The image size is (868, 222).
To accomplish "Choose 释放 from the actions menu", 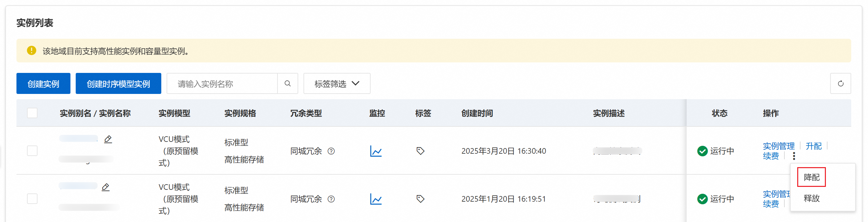I will click(811, 198).
